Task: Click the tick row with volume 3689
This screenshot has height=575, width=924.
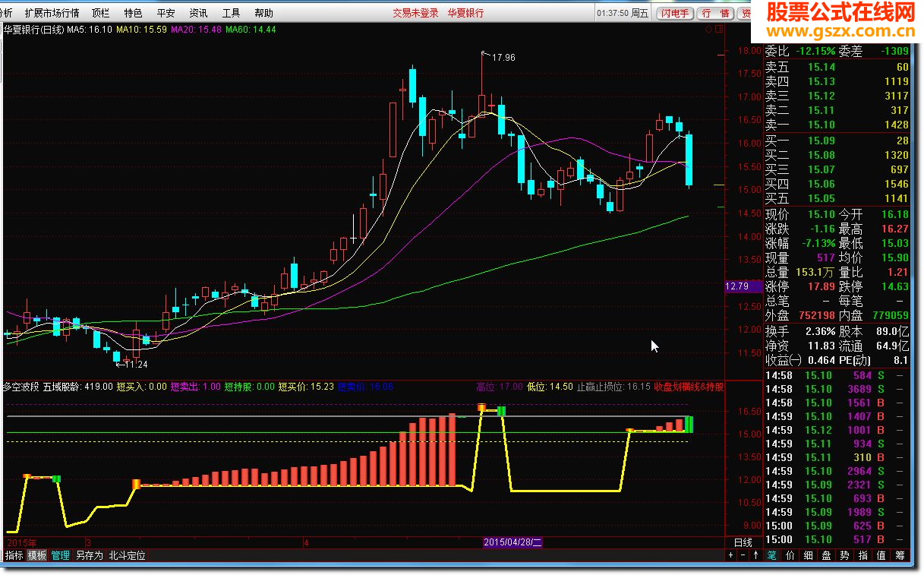Action: point(837,389)
